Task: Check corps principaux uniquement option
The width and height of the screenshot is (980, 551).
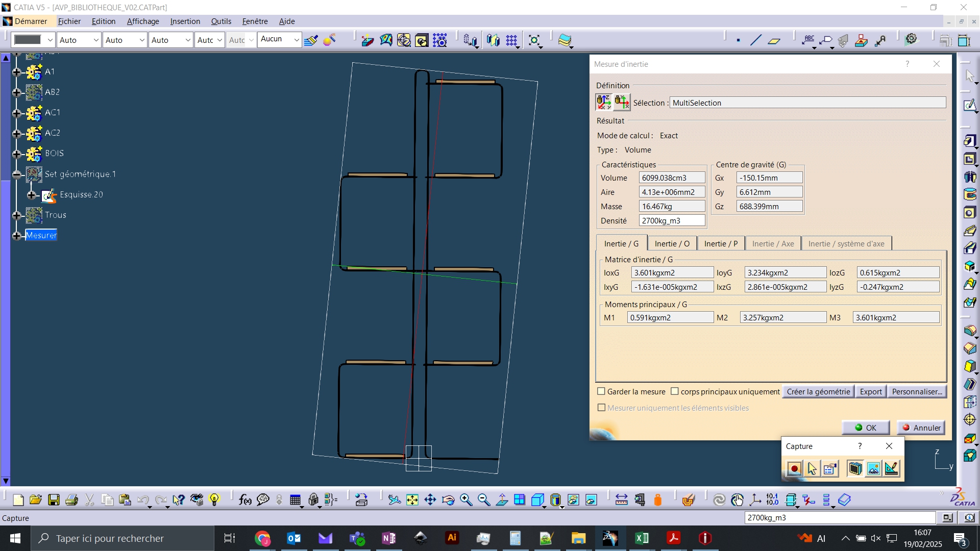Action: tap(675, 391)
